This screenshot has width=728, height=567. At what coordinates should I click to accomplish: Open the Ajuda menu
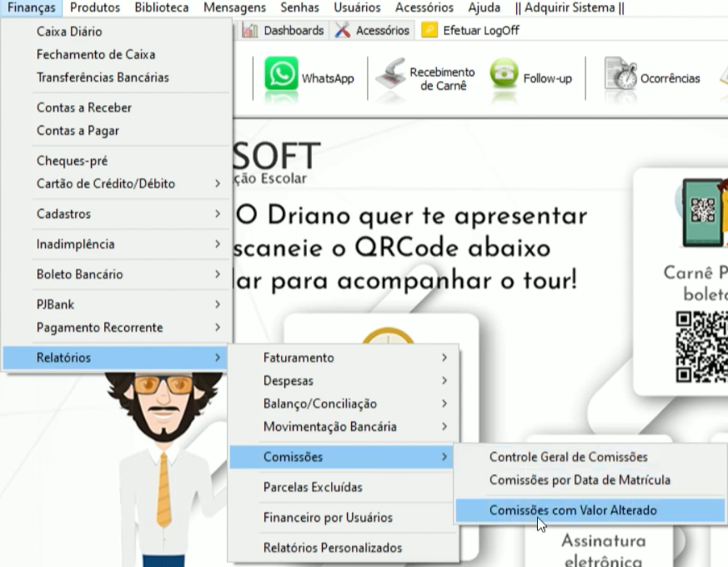[484, 8]
